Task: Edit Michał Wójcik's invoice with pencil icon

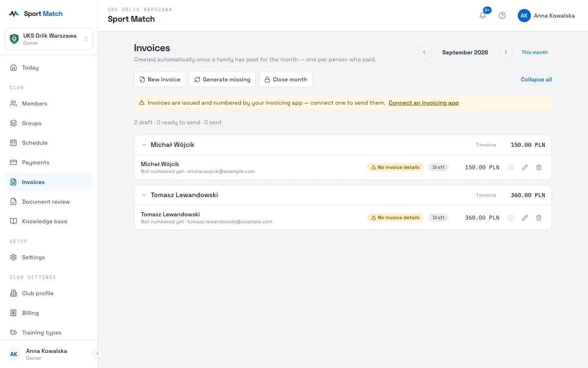Action: (x=525, y=167)
